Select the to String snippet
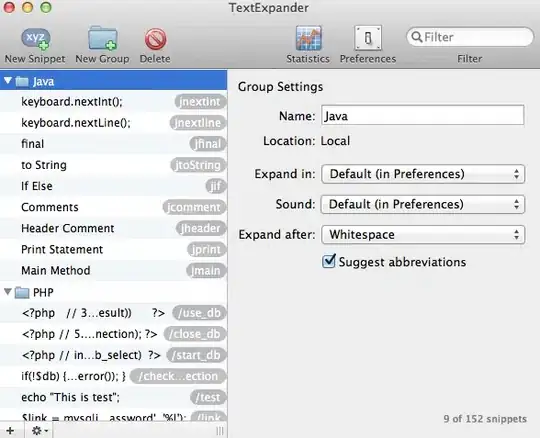The image size is (540, 438). pyautogui.click(x=114, y=165)
